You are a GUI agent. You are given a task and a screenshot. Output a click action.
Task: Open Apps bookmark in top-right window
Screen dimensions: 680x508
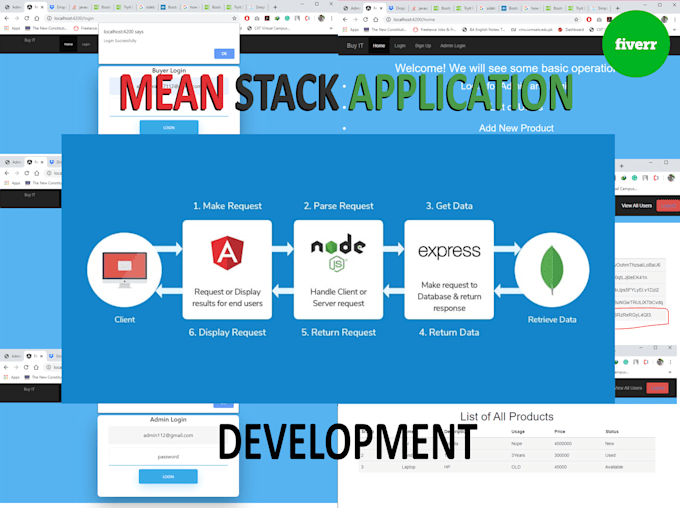(x=351, y=29)
